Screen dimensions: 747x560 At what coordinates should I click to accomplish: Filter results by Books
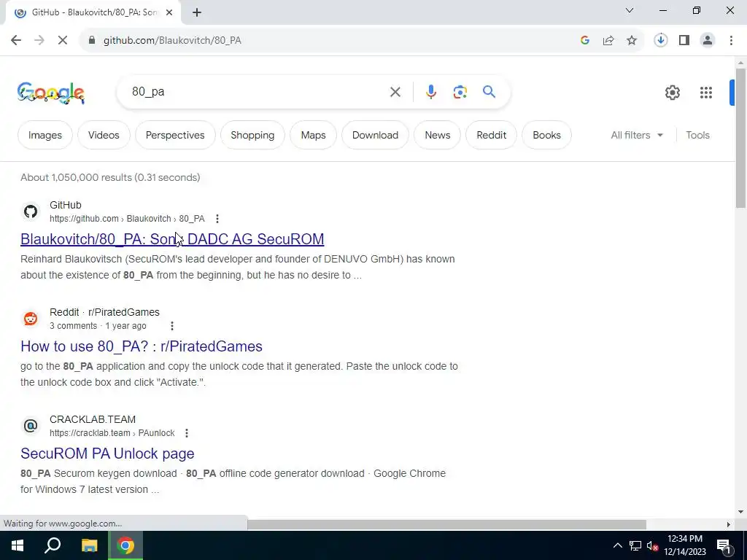(546, 135)
